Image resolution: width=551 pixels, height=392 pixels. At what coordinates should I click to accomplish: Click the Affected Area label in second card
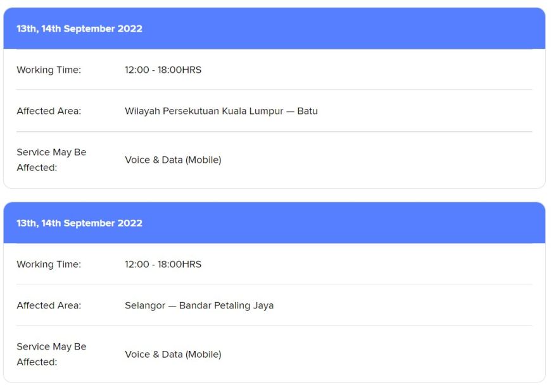coord(49,305)
